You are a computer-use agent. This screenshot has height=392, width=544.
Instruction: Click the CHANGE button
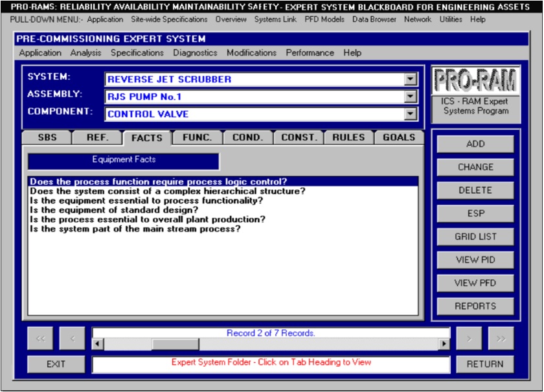tap(475, 167)
